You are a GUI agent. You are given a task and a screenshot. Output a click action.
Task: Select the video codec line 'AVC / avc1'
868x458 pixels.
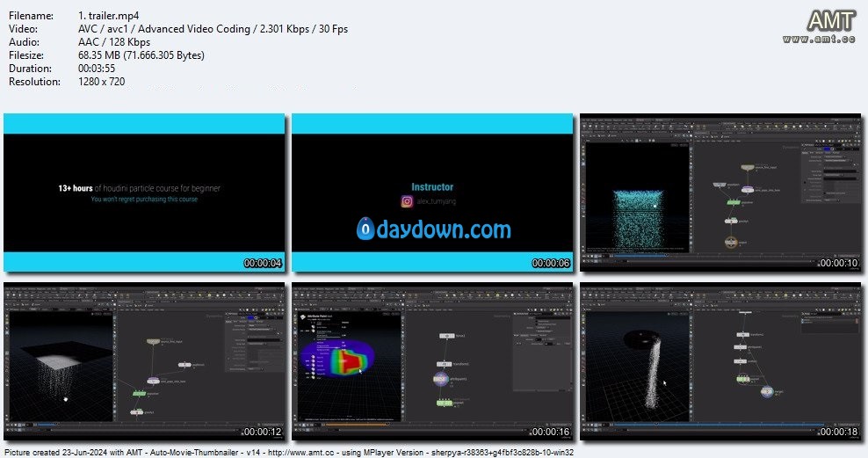point(103,29)
